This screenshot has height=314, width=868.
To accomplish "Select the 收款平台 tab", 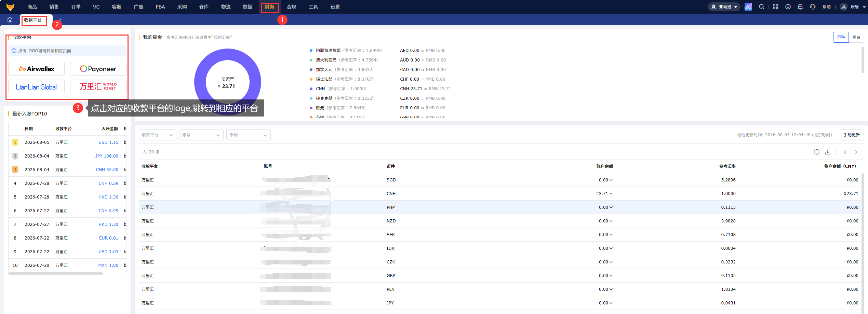I will coord(33,20).
